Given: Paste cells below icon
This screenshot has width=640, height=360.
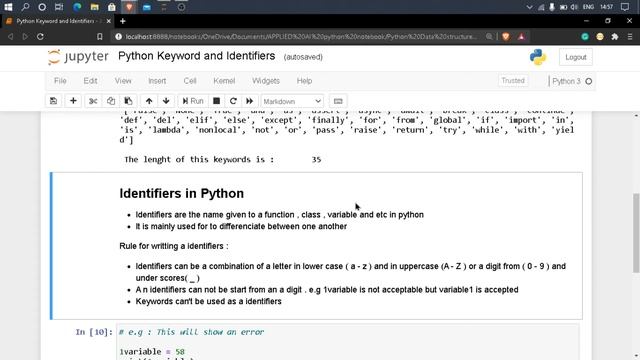Looking at the screenshot, I should pyautogui.click(x=128, y=101).
